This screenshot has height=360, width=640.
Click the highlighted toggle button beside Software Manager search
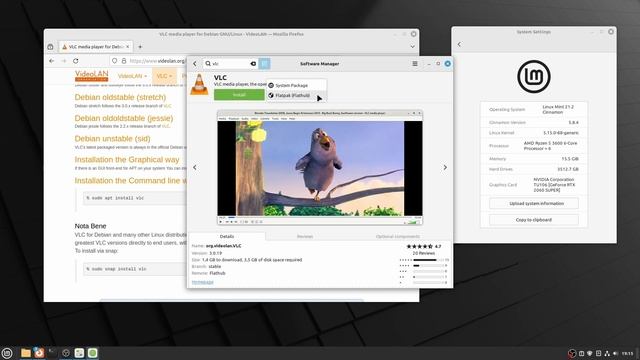point(264,64)
